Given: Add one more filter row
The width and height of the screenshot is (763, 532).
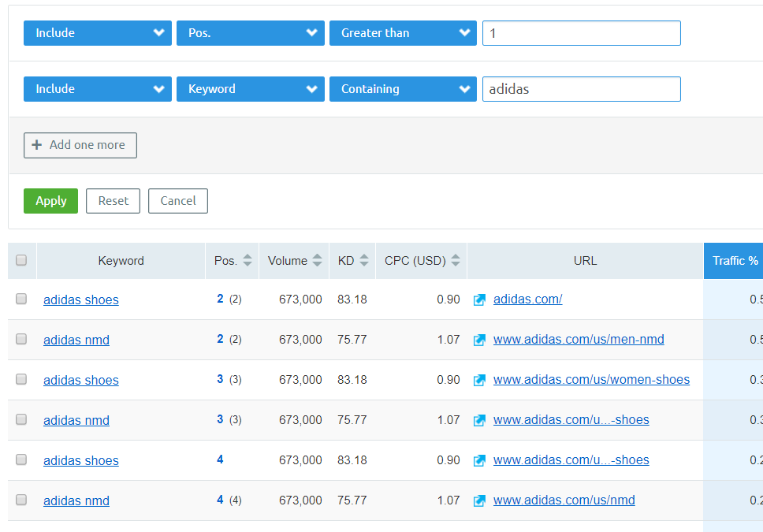Looking at the screenshot, I should [x=80, y=145].
